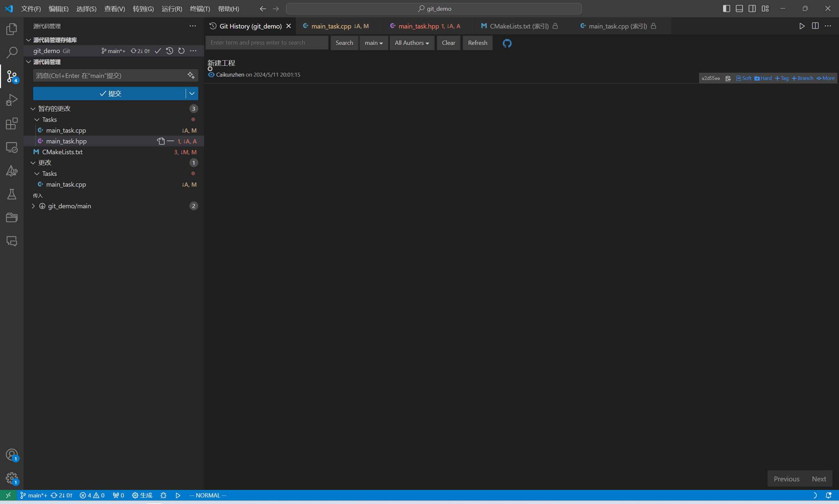Open the Search view icon

click(x=11, y=53)
